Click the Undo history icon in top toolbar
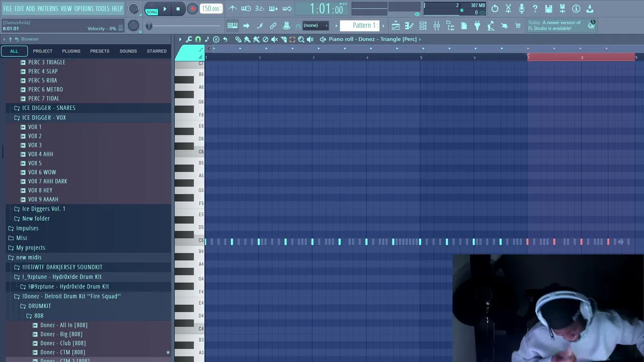 (495, 9)
